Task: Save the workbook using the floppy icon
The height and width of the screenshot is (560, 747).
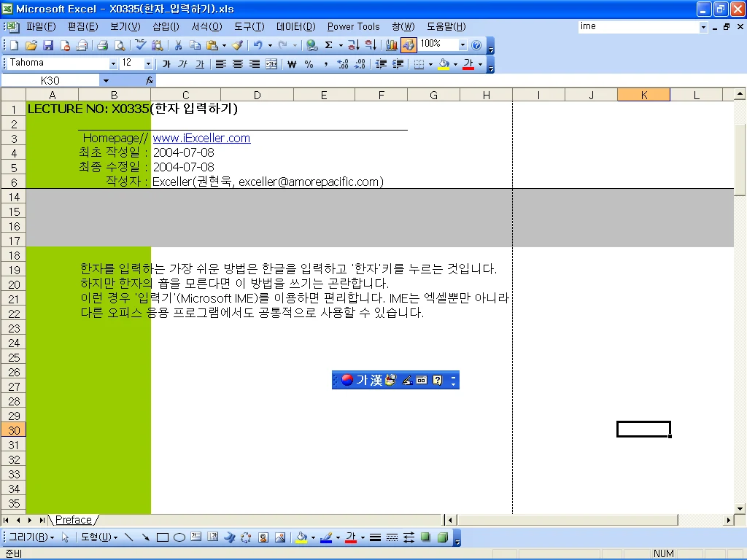Action: pyautogui.click(x=48, y=45)
